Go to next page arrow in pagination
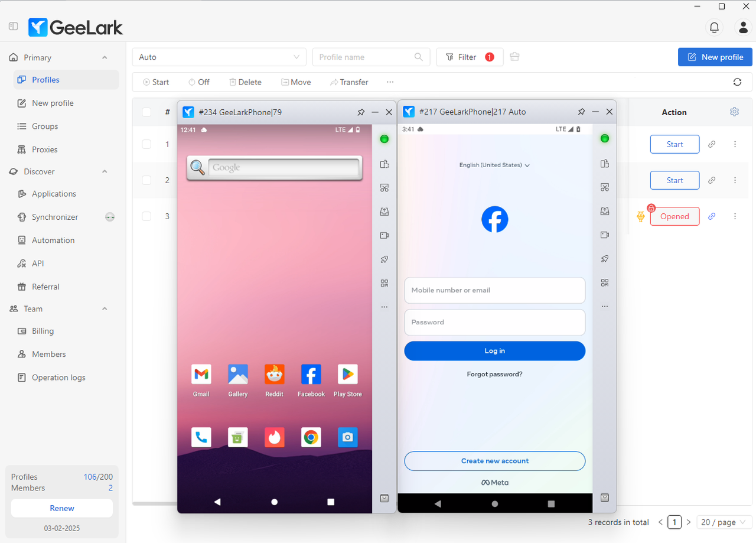The height and width of the screenshot is (543, 756). (x=688, y=522)
